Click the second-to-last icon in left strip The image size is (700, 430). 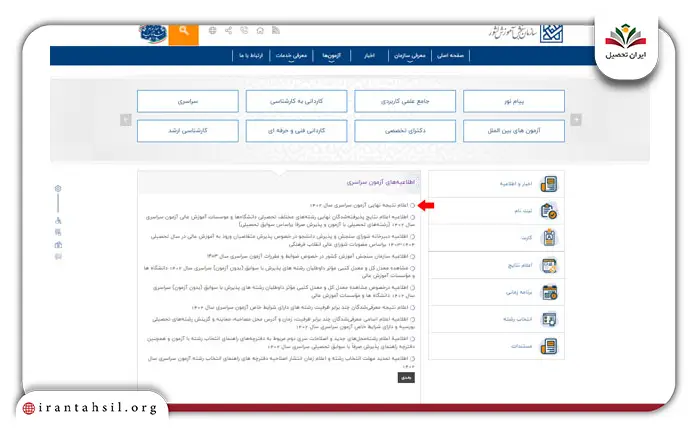pos(58,245)
